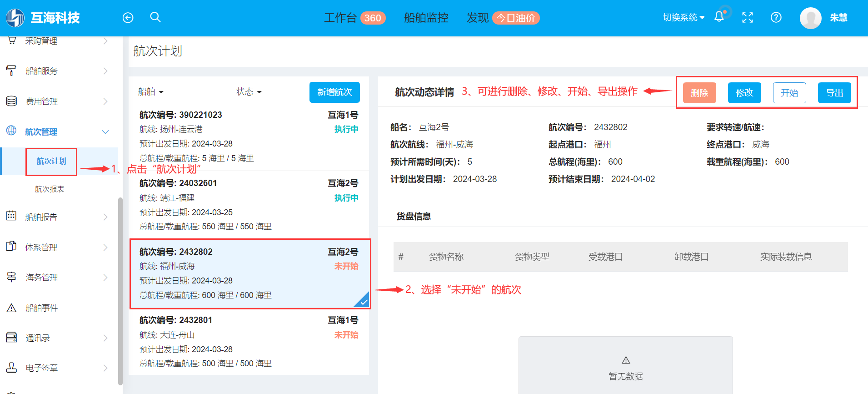Open the 发现 top menu
This screenshot has width=868, height=394.
tap(477, 18)
